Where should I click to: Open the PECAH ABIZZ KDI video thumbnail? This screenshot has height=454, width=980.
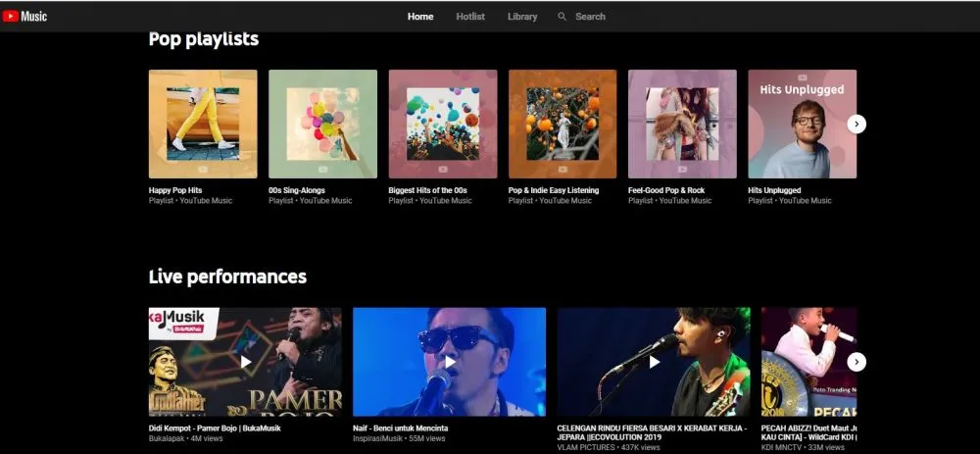[x=808, y=362]
